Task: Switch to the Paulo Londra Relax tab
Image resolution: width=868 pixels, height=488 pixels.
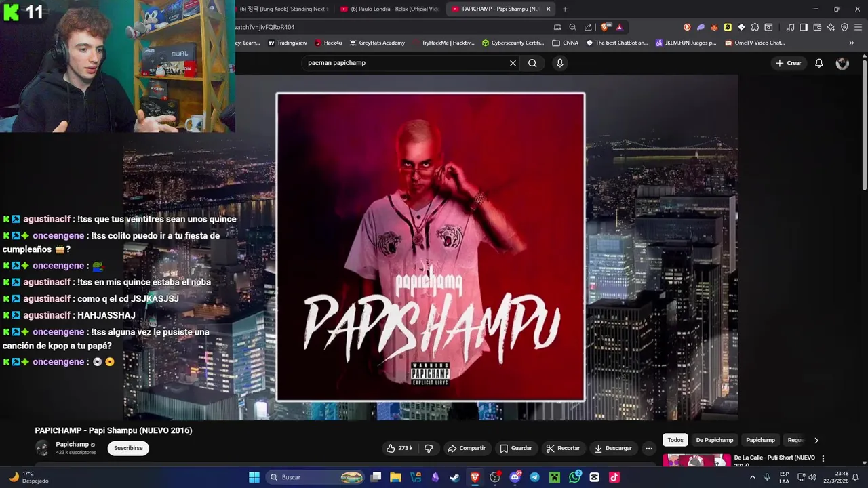Action: [x=390, y=9]
